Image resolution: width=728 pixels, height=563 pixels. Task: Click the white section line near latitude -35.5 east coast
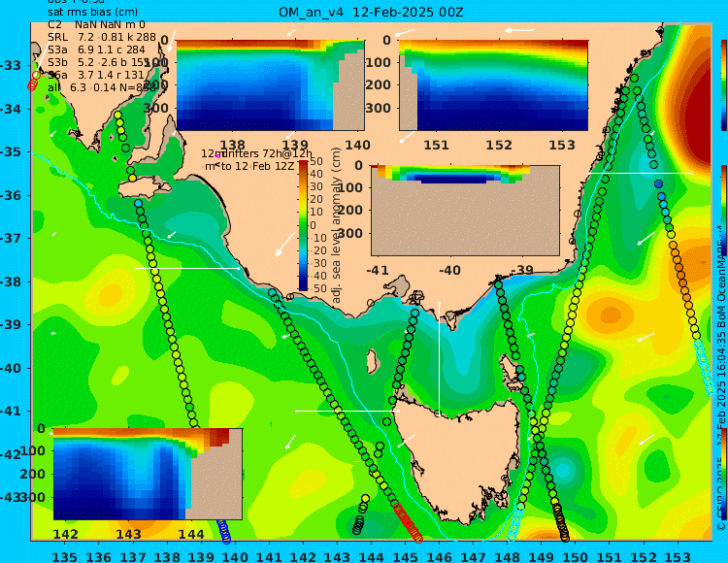[640, 173]
